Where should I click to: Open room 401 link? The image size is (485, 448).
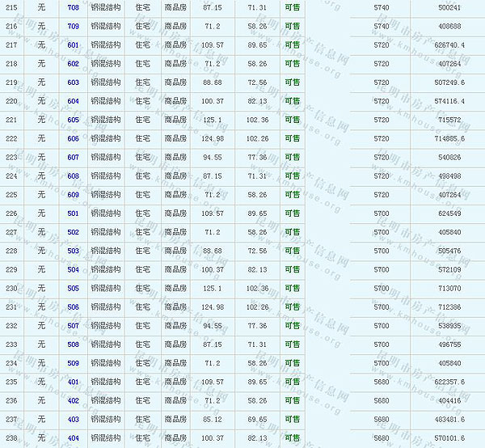click(x=73, y=382)
